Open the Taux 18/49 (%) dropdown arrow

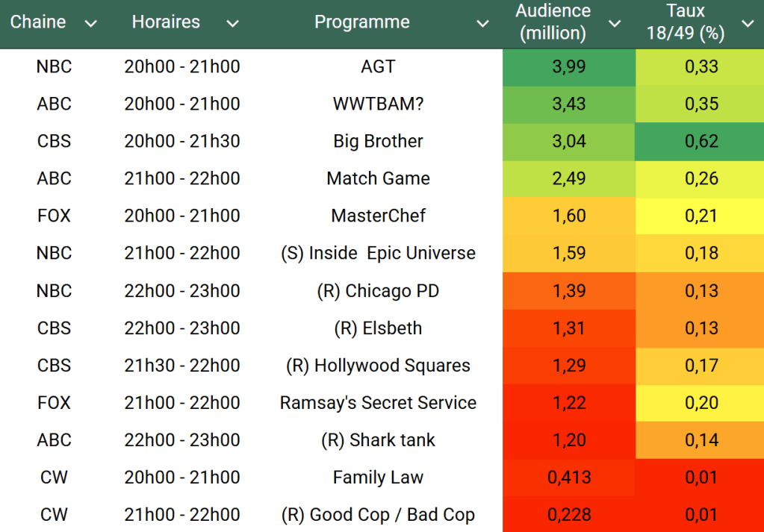pyautogui.click(x=748, y=24)
